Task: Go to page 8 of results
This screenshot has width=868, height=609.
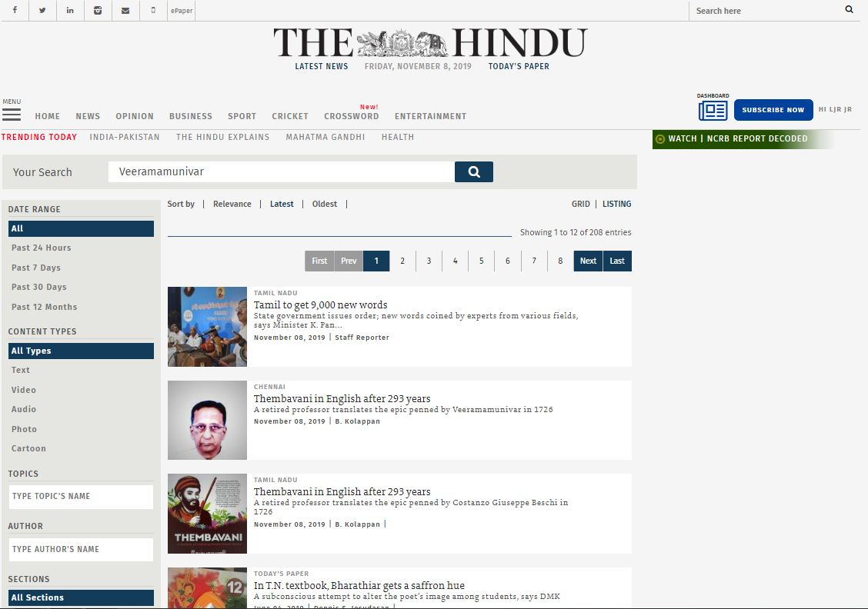Action: (560, 261)
